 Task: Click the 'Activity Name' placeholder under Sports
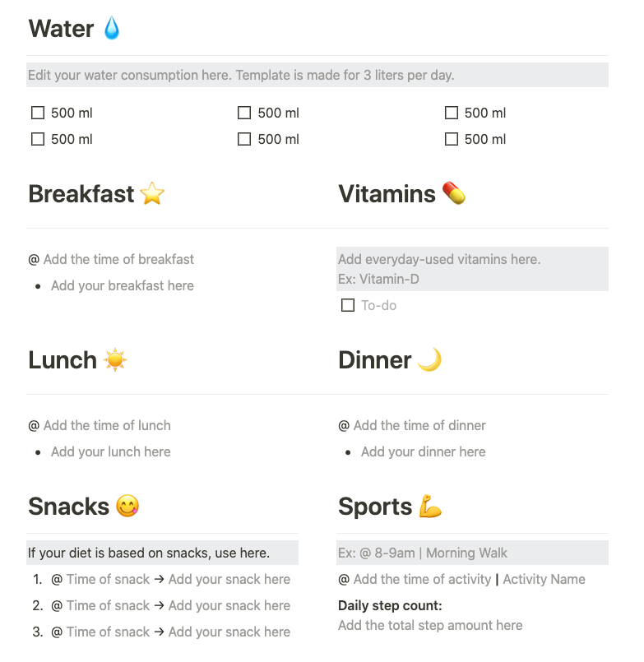[x=544, y=579]
